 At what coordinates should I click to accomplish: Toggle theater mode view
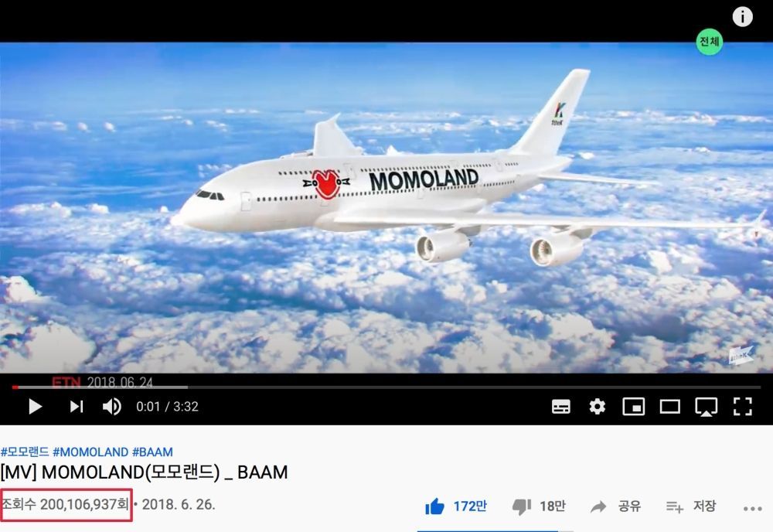click(x=670, y=407)
